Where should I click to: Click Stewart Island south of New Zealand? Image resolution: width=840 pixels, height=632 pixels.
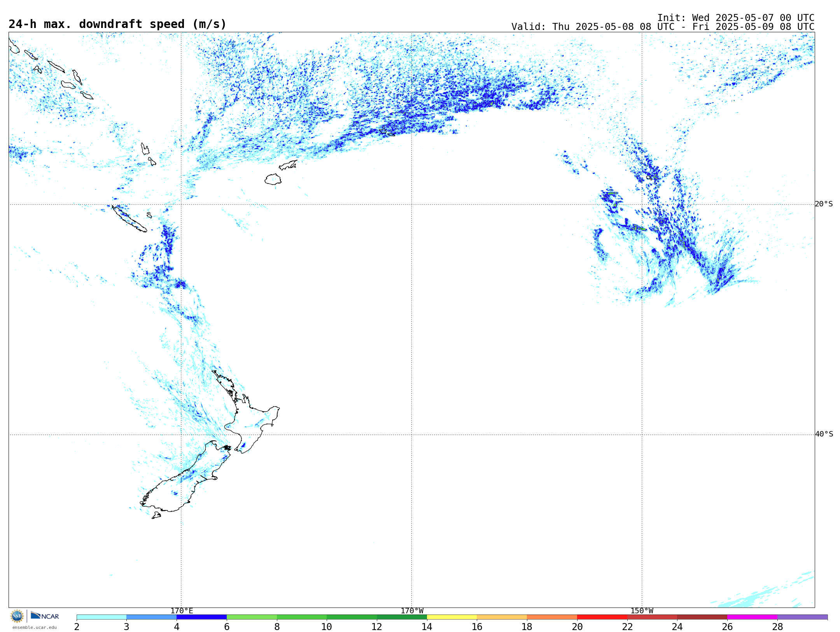click(156, 515)
